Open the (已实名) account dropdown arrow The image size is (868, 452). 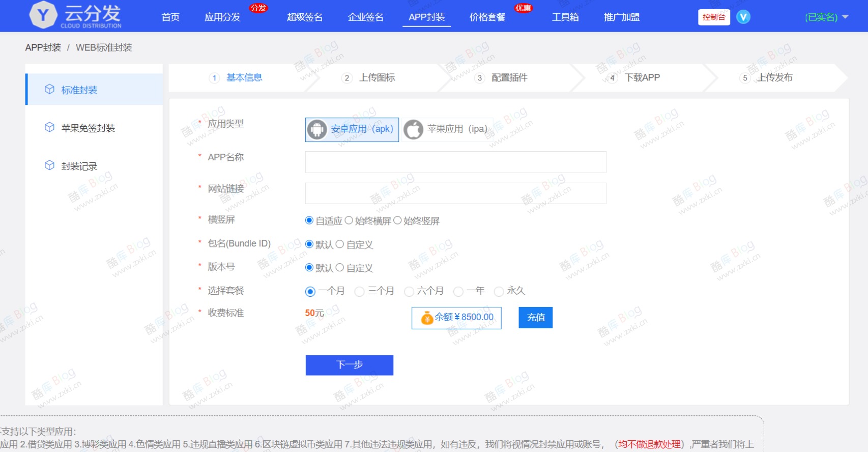click(x=845, y=17)
